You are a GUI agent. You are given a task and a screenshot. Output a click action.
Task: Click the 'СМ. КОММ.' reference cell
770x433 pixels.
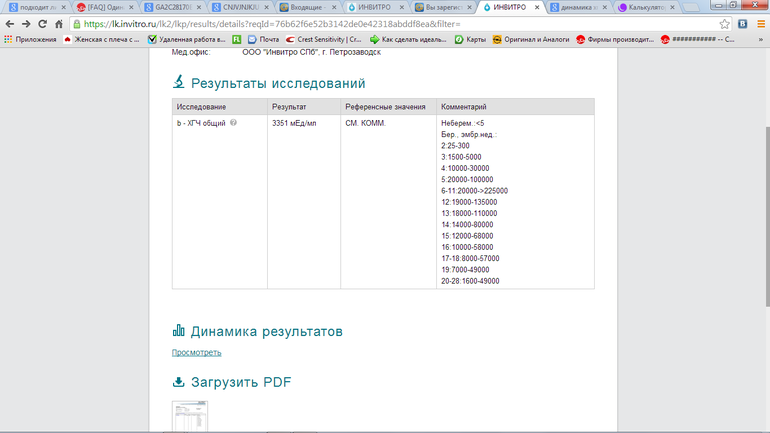[x=365, y=123]
